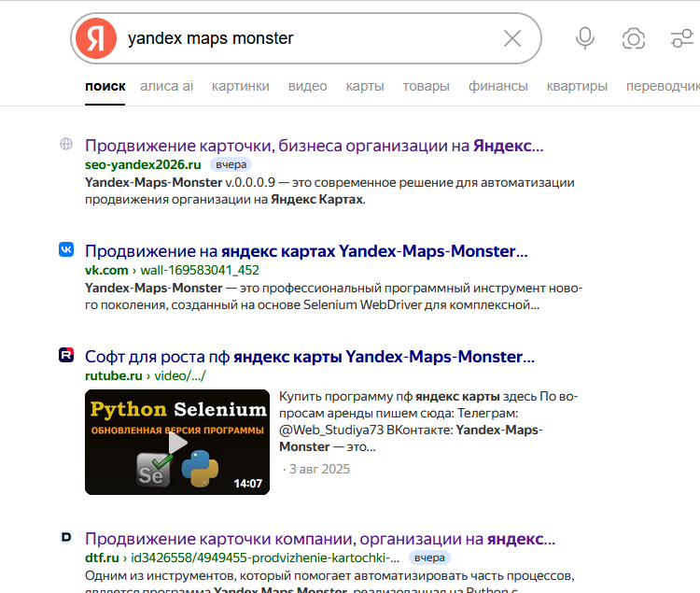Open image search via camera icon
700x593 pixels.
click(634, 39)
